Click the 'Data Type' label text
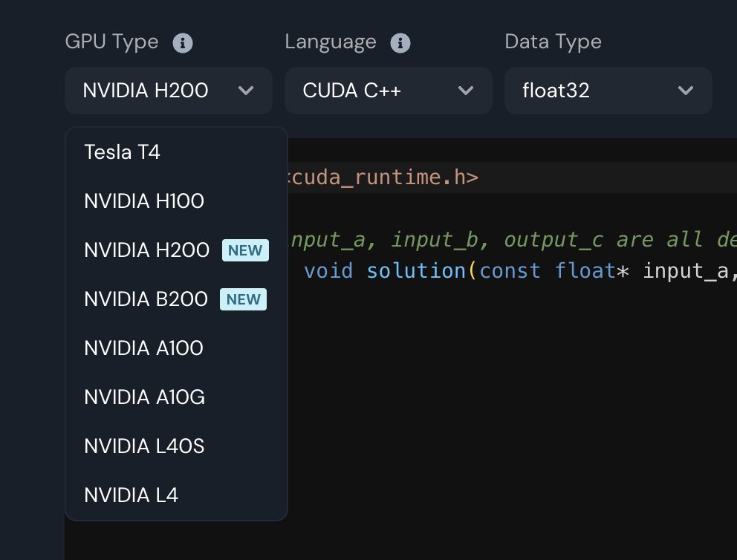737x560 pixels. point(553,42)
